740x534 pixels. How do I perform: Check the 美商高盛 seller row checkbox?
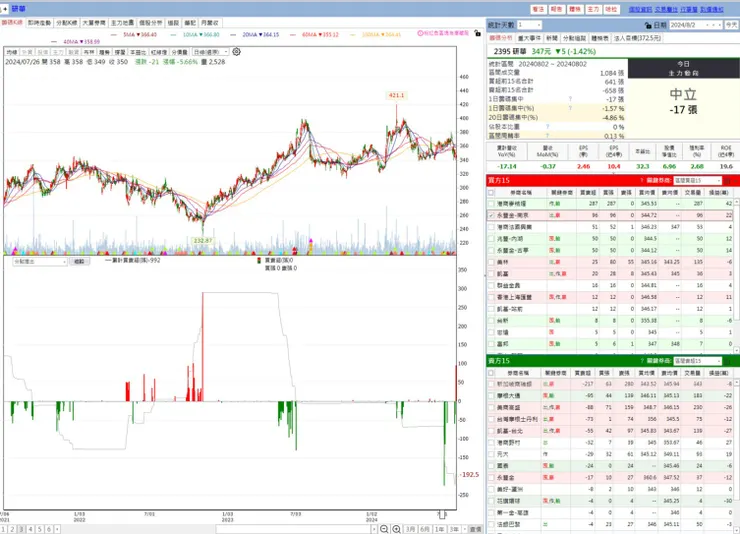click(x=491, y=407)
